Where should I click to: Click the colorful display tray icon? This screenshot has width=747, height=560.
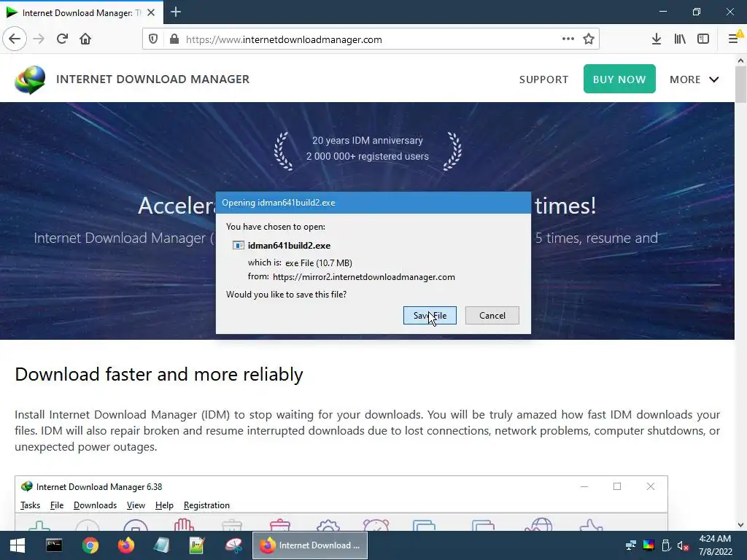coord(649,545)
